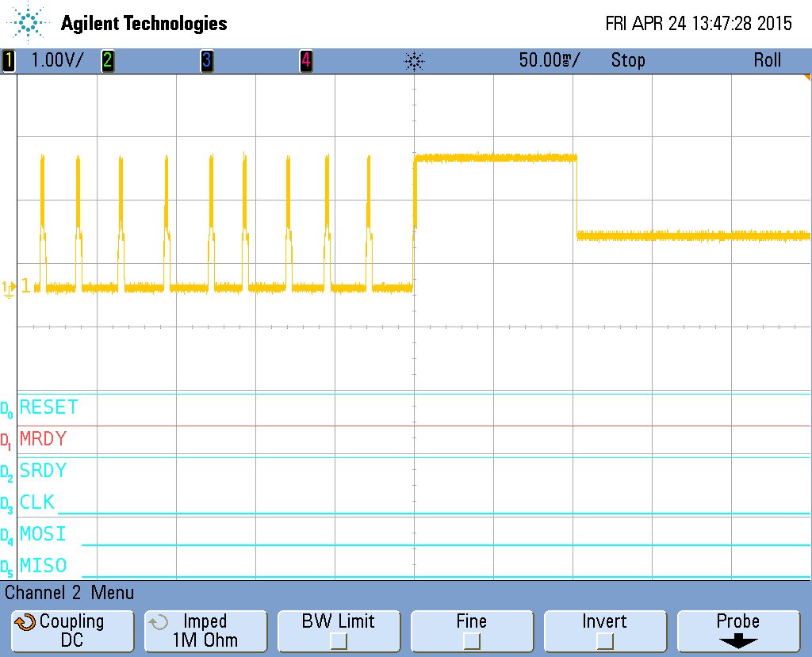
Task: Click the Channel 2 Menu title
Action: 70,593
